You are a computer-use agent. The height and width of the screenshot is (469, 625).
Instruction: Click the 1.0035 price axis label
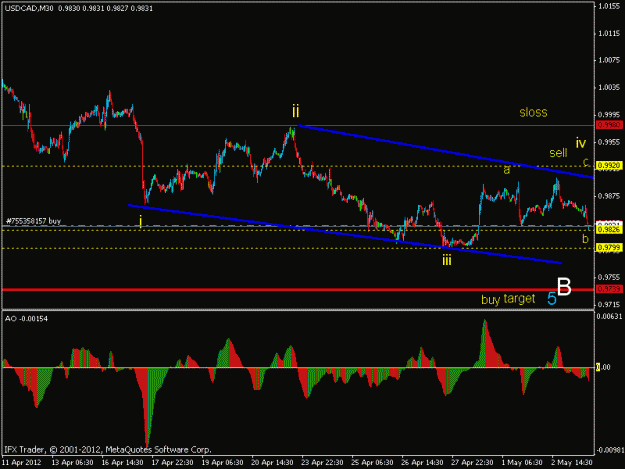point(609,87)
